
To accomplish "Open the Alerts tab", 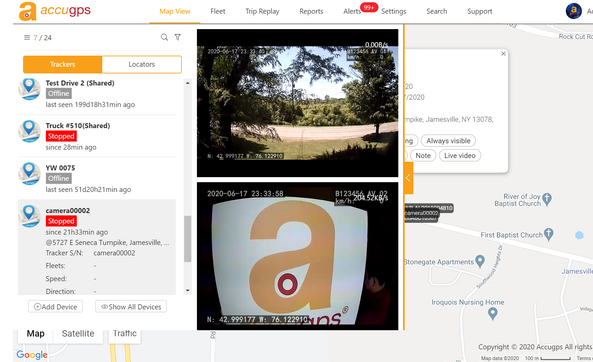I will [x=352, y=11].
